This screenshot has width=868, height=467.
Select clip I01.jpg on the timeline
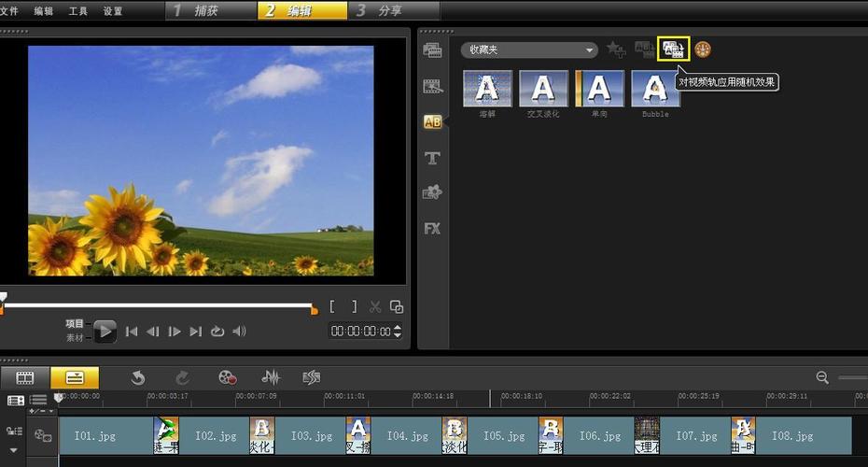coord(105,436)
